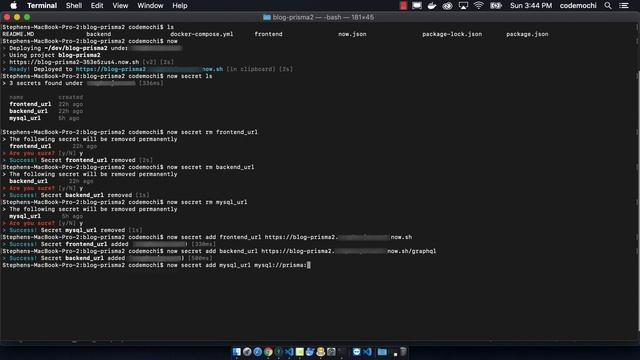Click the 'Using project blog-prisma2' line
This screenshot has width=640, height=360.
tap(51, 55)
